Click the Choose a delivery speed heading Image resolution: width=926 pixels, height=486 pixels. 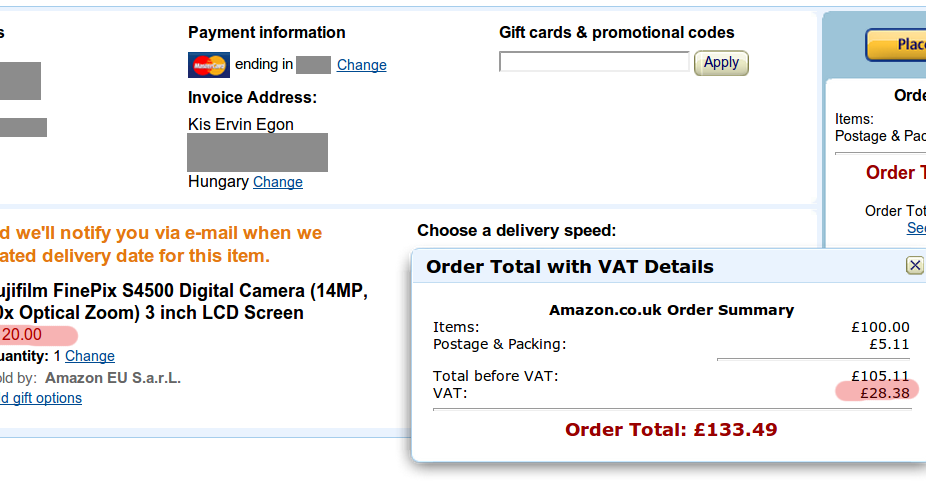pyautogui.click(x=516, y=230)
